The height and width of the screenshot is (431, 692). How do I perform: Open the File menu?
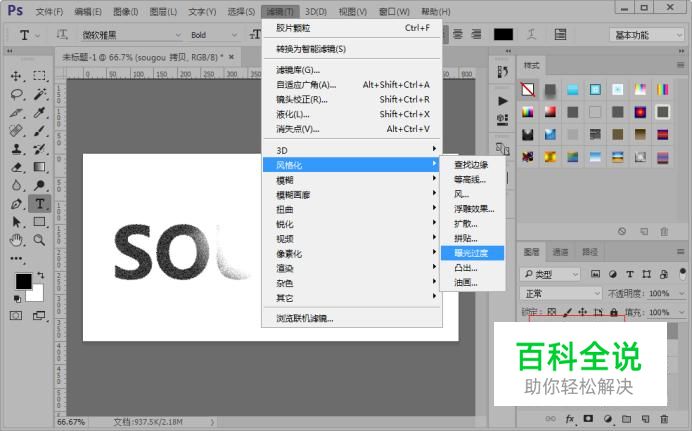tap(49, 11)
